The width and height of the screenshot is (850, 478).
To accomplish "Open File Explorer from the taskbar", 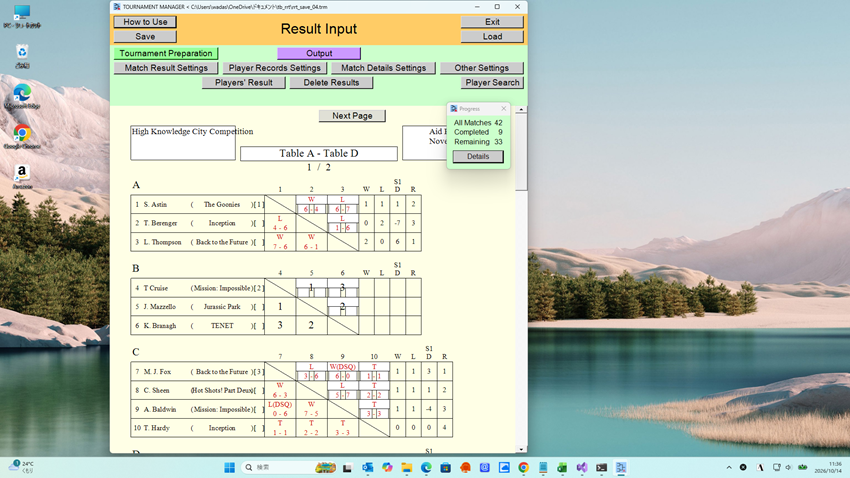I will pos(407,467).
